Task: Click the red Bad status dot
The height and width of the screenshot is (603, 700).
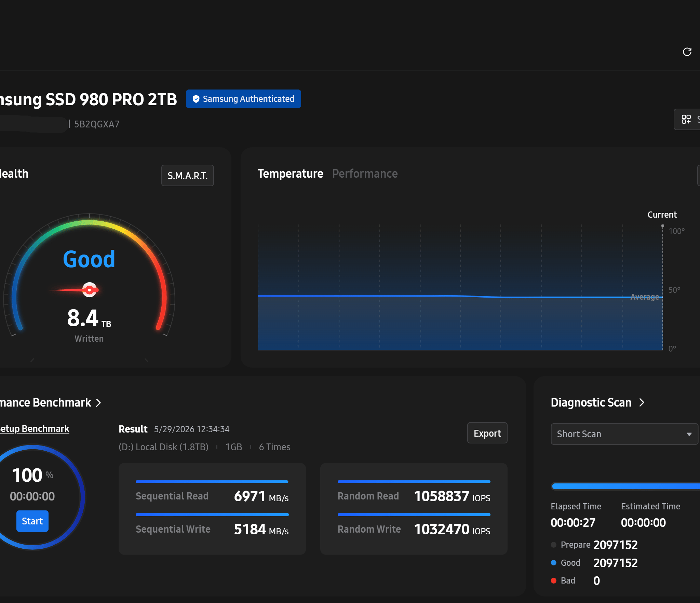Action: (554, 580)
